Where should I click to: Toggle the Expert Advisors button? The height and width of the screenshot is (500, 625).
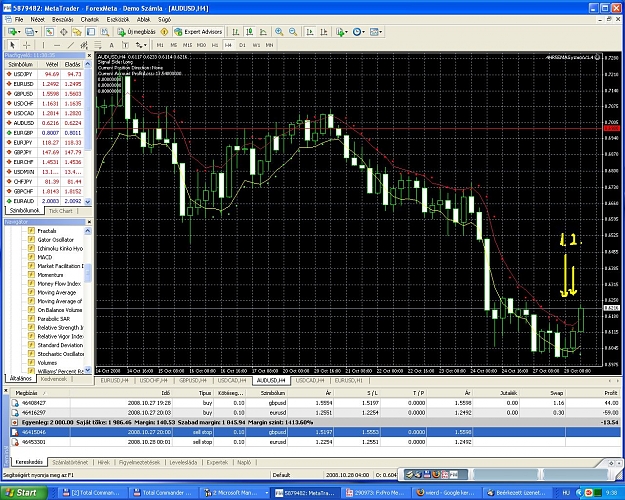pyautogui.click(x=198, y=32)
